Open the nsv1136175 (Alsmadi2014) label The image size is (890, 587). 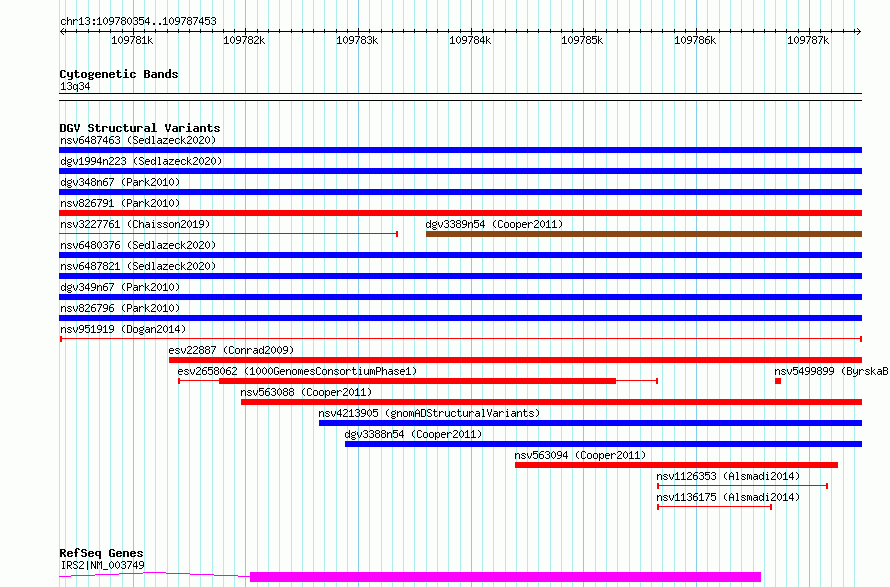728,497
